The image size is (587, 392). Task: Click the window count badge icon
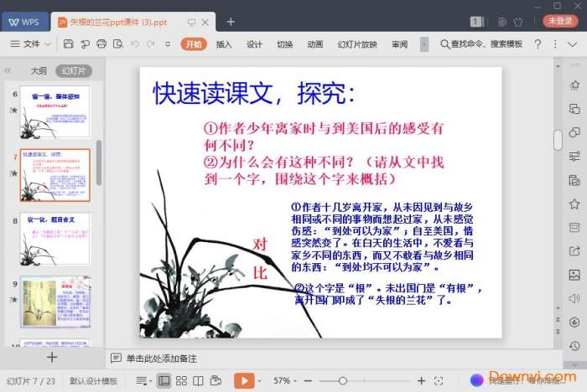click(x=476, y=22)
